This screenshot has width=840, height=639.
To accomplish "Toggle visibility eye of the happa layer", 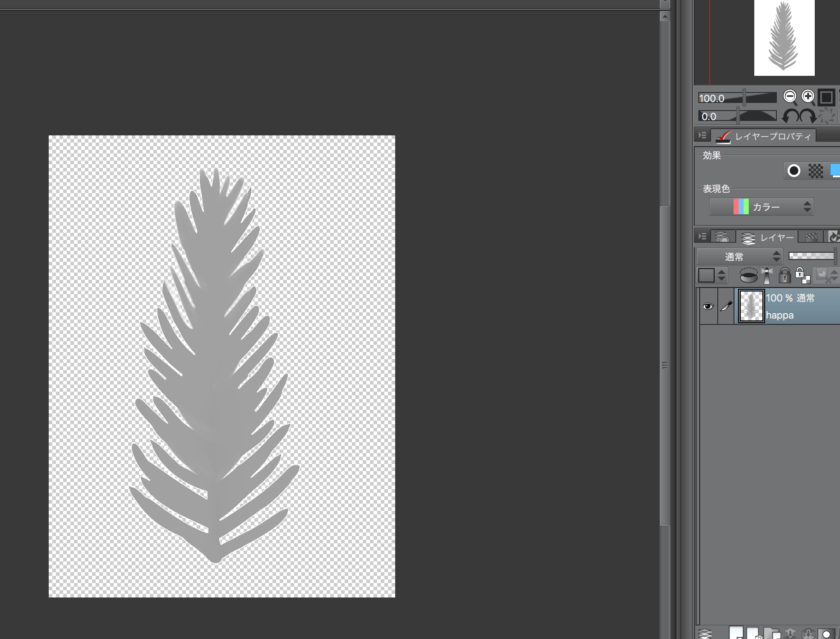I will [708, 306].
